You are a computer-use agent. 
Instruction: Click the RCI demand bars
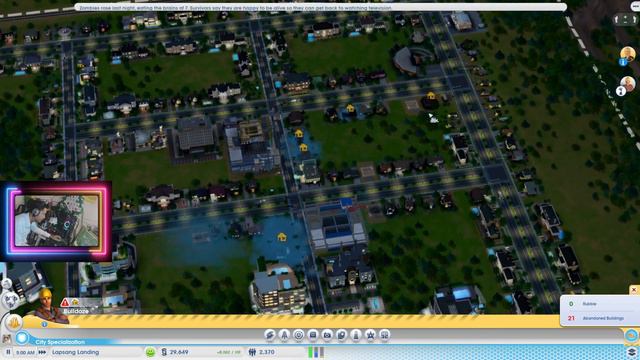pos(316,352)
